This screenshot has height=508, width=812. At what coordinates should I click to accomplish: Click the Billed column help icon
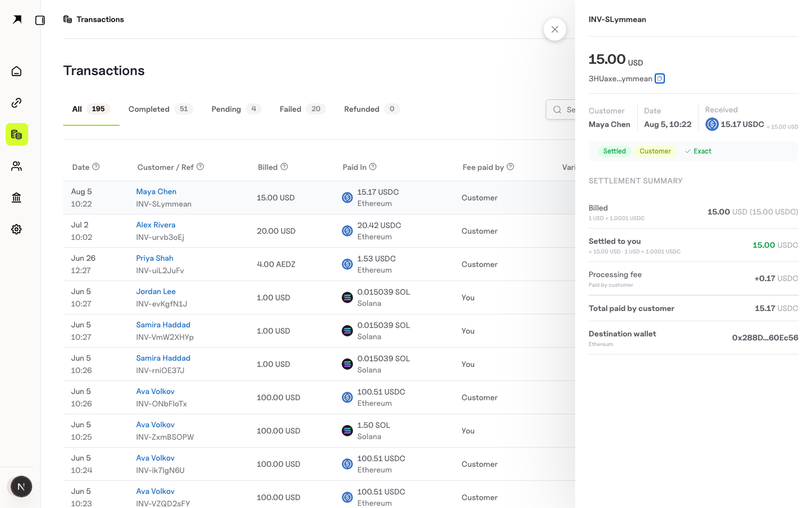pyautogui.click(x=284, y=167)
